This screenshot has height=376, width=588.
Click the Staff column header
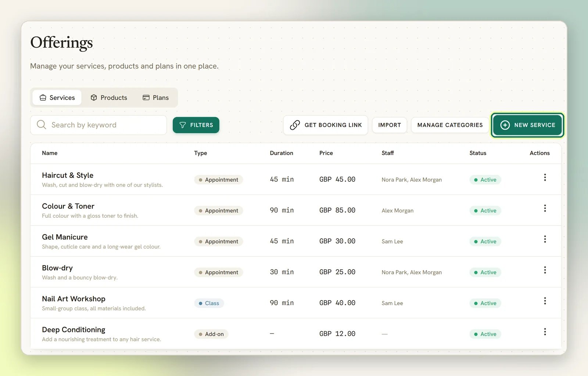point(388,153)
